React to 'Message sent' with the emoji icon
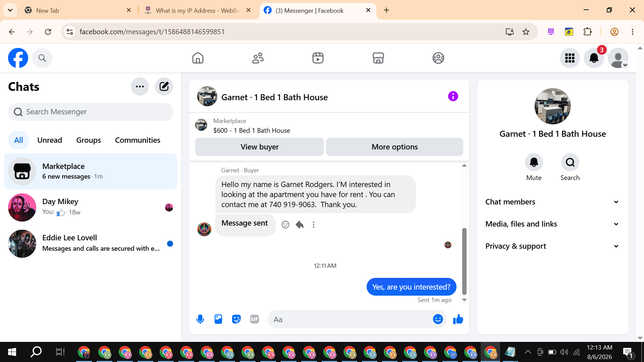The image size is (644, 362). pos(285,225)
